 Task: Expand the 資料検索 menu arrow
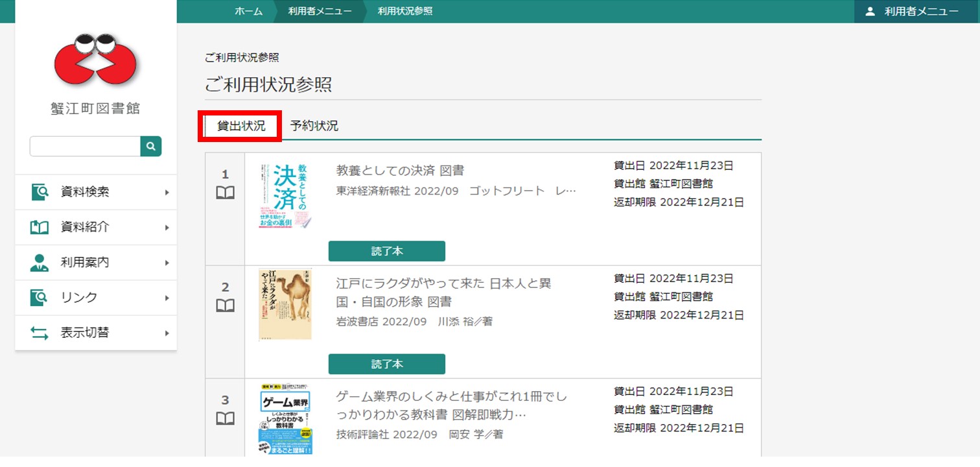coord(167,193)
